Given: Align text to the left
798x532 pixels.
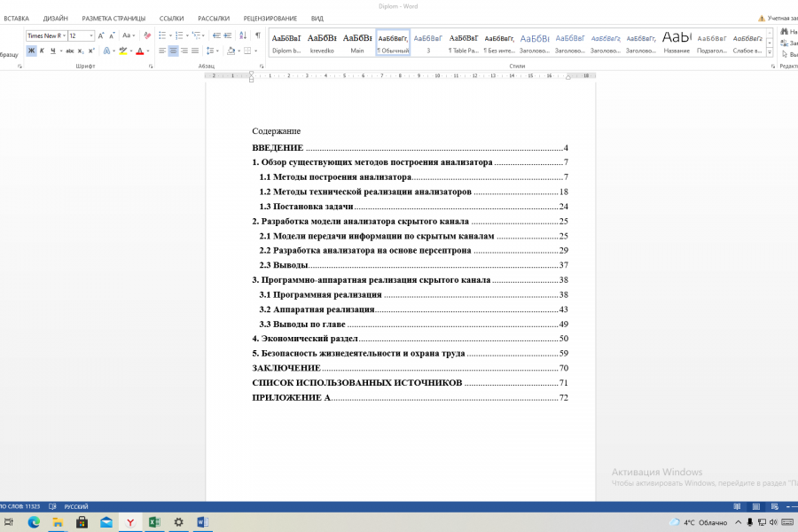Looking at the screenshot, I should [162, 51].
